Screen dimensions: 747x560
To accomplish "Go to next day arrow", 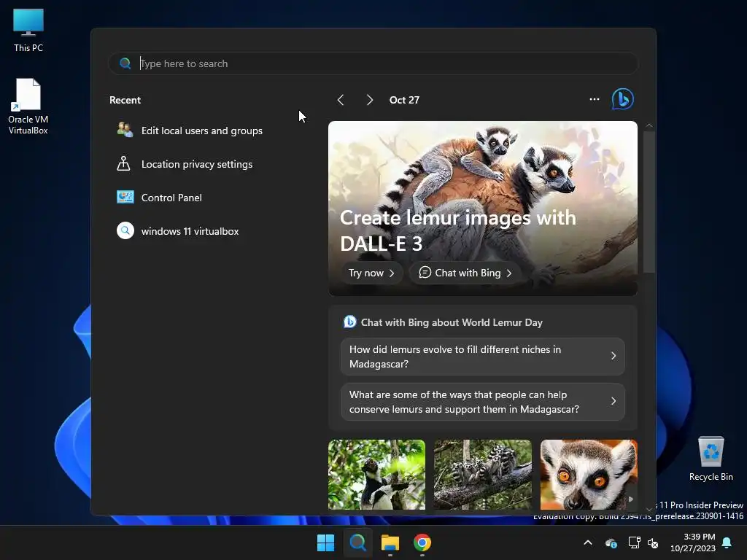I will [x=370, y=100].
